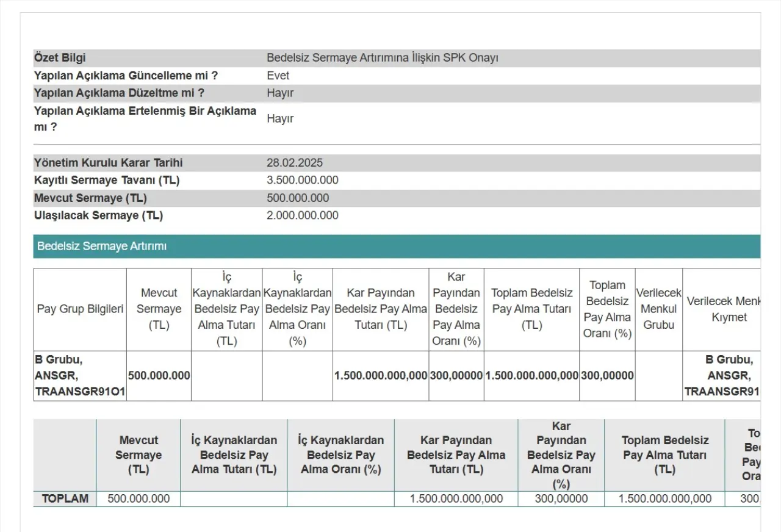Click the SPK Onayı summary text
The image size is (781, 532).
click(x=383, y=58)
